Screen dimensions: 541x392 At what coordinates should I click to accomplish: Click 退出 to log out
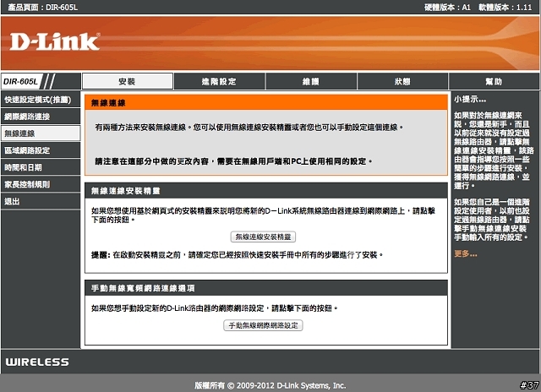41,201
